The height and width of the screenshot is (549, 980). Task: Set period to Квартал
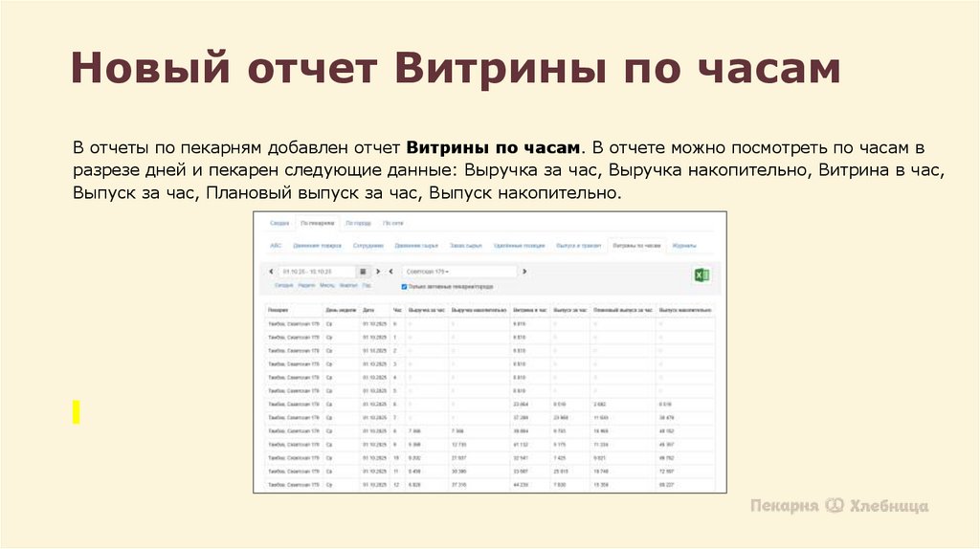click(x=348, y=285)
